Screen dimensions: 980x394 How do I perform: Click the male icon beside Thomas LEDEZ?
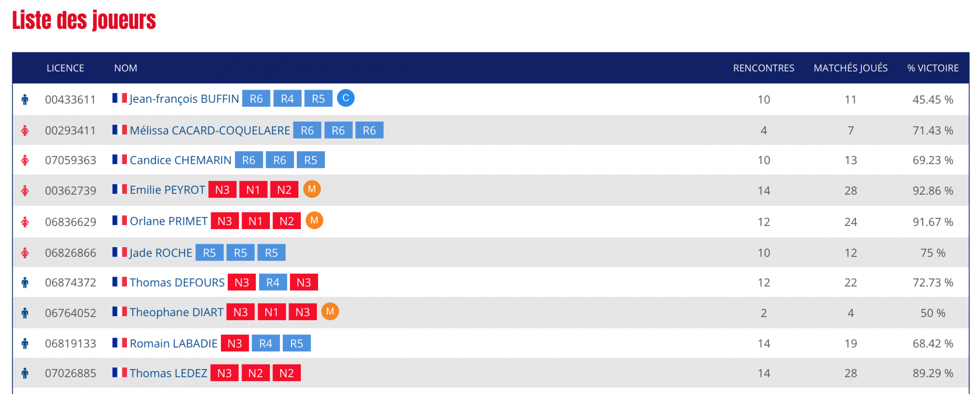25,373
